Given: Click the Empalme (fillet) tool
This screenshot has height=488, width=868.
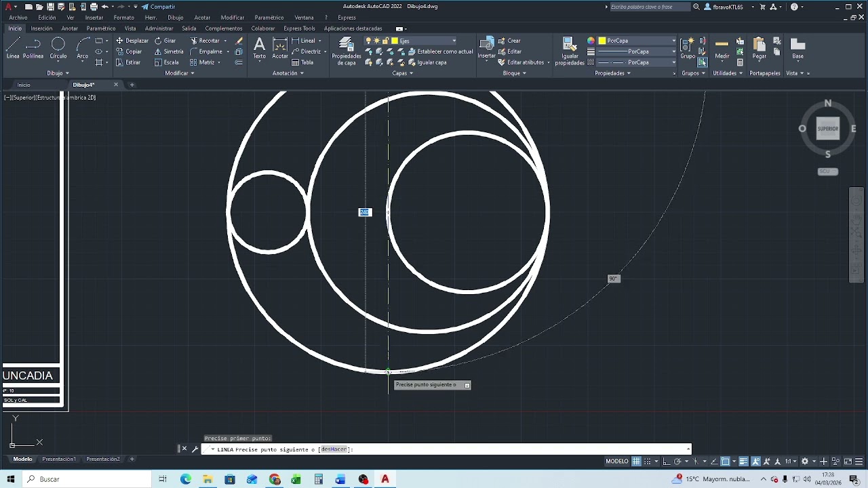Looking at the screenshot, I should (x=206, y=52).
